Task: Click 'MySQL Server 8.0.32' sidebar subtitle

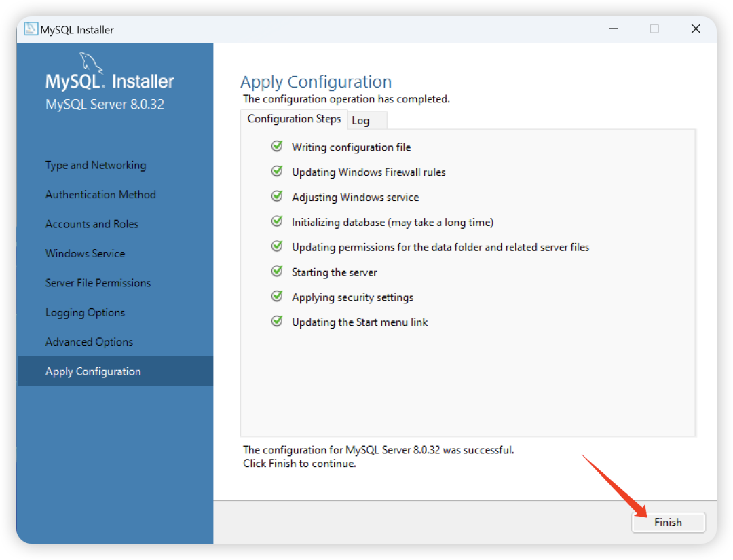Action: pos(105,105)
